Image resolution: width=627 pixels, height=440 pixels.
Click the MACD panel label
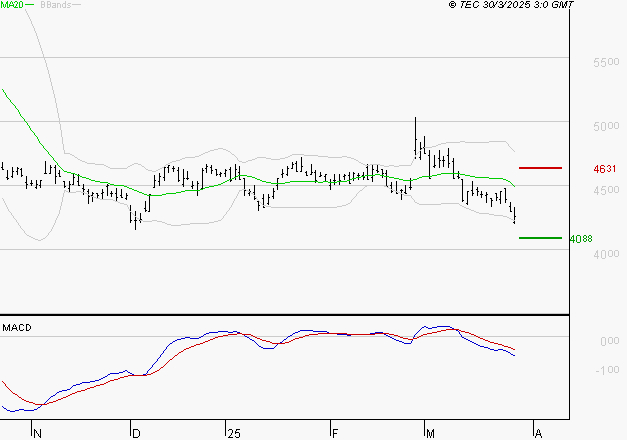[x=17, y=328]
